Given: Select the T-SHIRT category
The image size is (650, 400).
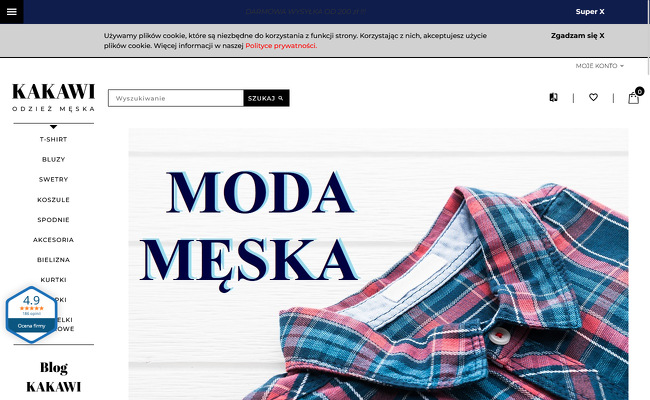Looking at the screenshot, I should pyautogui.click(x=53, y=139).
